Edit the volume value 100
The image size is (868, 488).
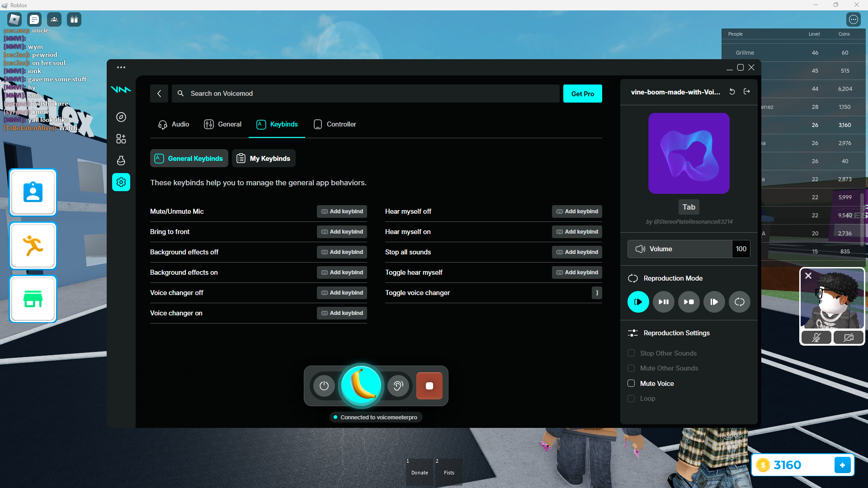pos(741,249)
